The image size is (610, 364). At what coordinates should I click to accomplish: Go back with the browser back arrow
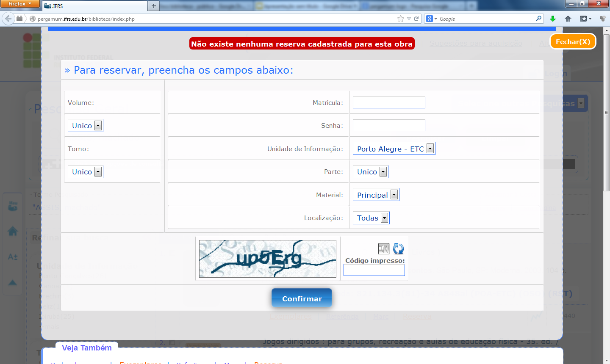(x=8, y=19)
